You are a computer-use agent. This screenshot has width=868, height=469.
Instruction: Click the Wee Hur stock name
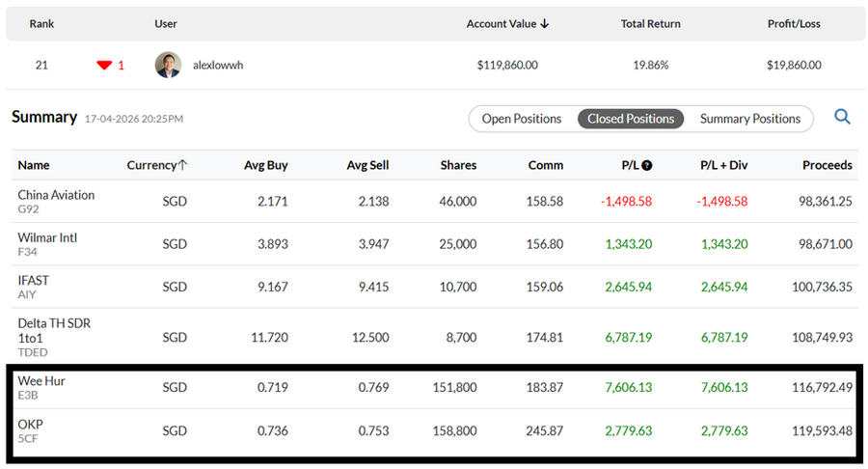(41, 381)
